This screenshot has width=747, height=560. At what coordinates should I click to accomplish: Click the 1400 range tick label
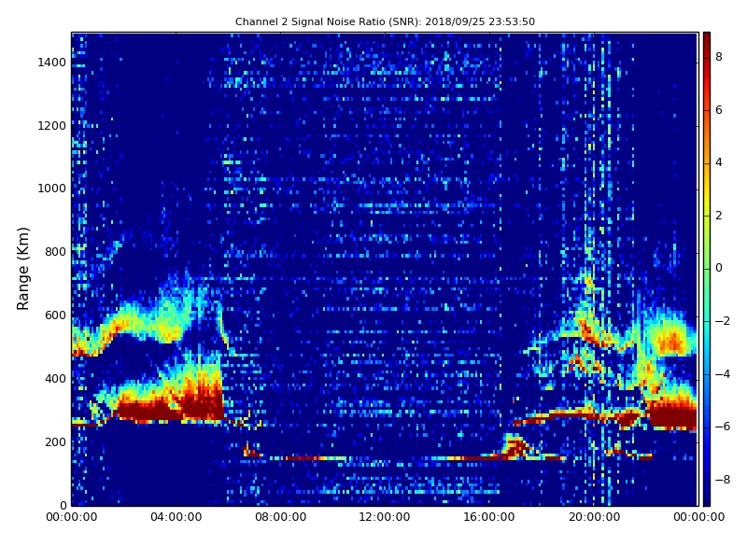[52, 63]
